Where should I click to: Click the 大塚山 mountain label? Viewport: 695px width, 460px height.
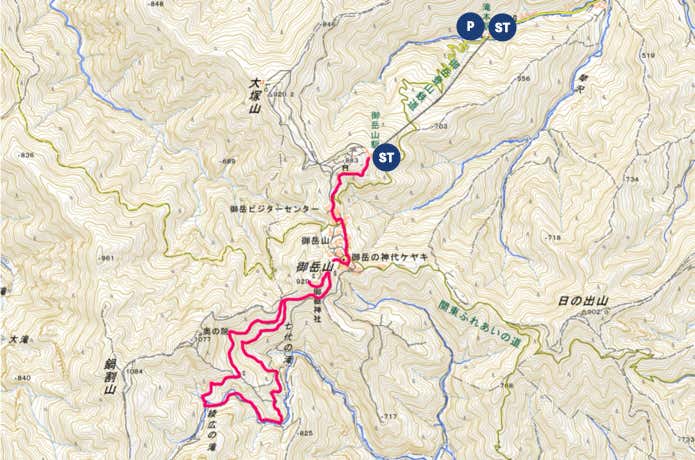254,96
